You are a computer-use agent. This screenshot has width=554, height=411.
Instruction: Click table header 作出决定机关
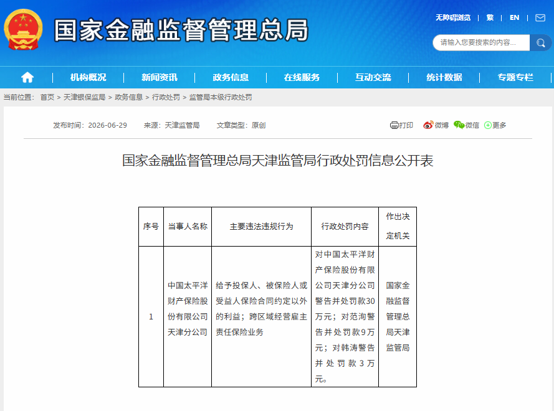pos(397,226)
